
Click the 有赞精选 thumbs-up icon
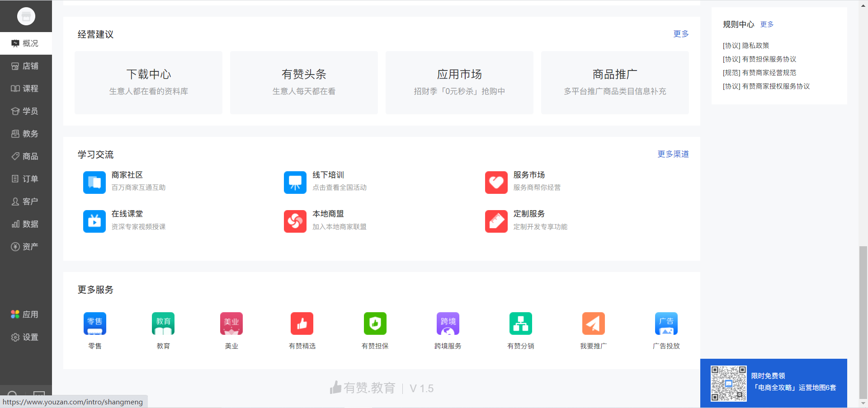click(302, 324)
